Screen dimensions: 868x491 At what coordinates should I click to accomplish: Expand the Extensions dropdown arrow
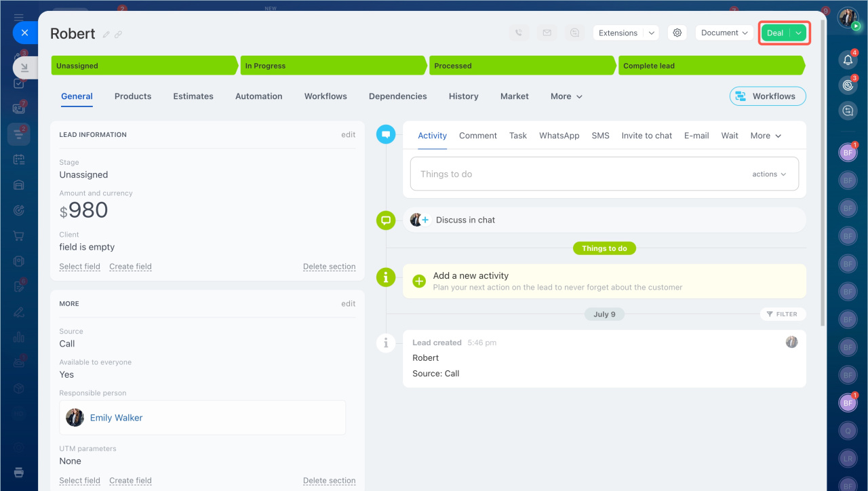pos(651,33)
